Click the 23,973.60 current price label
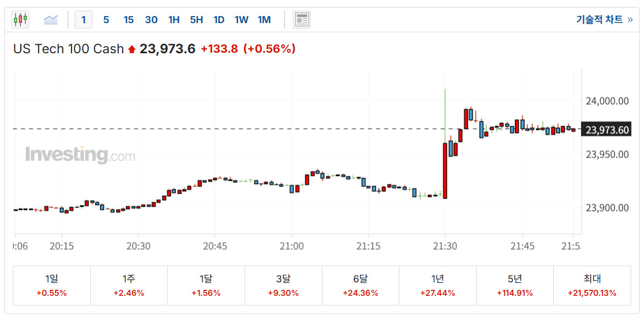Viewport: 644px width, 320px height. tap(607, 130)
